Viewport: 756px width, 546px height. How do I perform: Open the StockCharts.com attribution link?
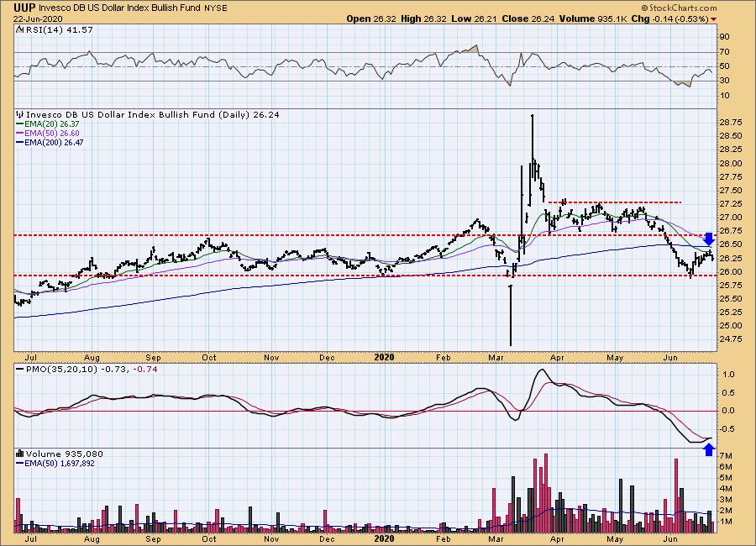679,8
